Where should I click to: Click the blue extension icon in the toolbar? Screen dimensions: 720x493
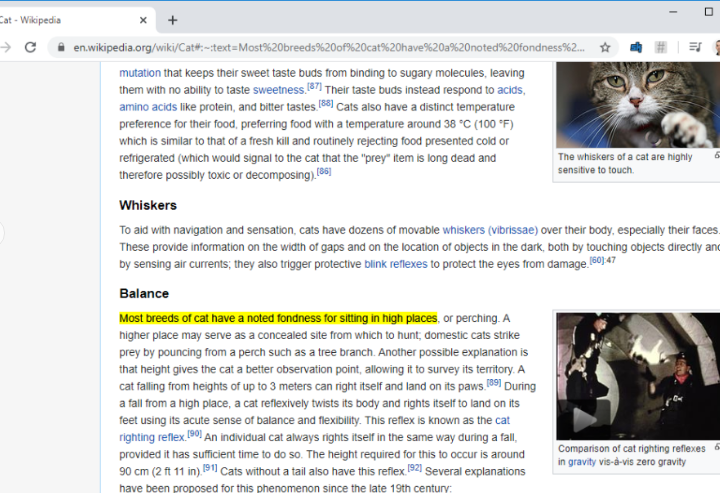635,47
